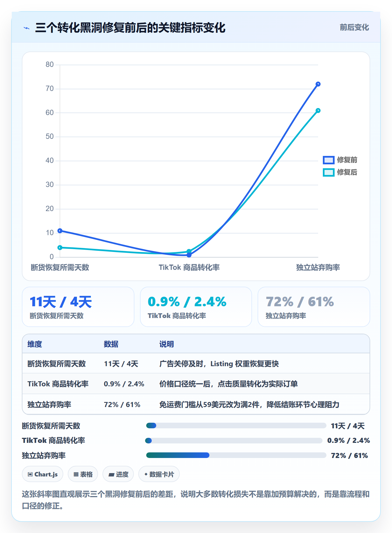Click the 断货恢复所需天数 x-axis label

[x=60, y=267]
